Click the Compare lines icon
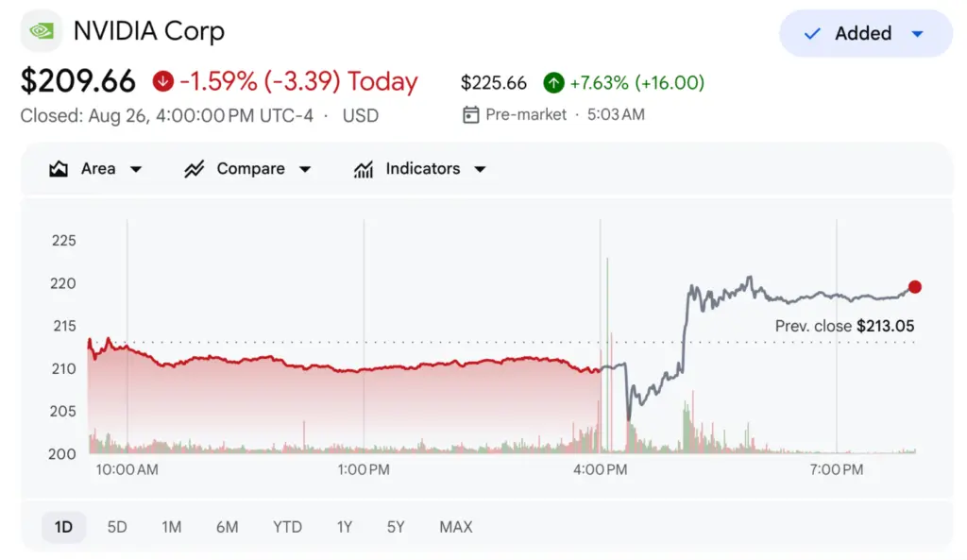The height and width of the screenshot is (560, 967). click(195, 169)
